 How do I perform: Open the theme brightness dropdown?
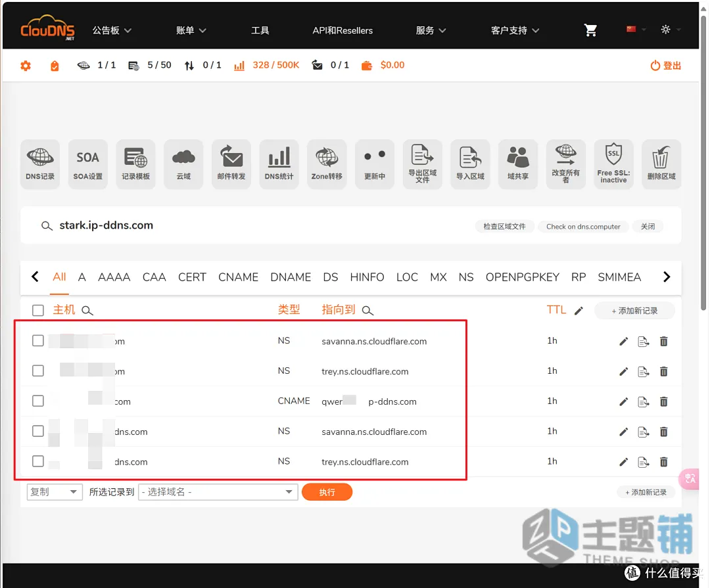(671, 30)
